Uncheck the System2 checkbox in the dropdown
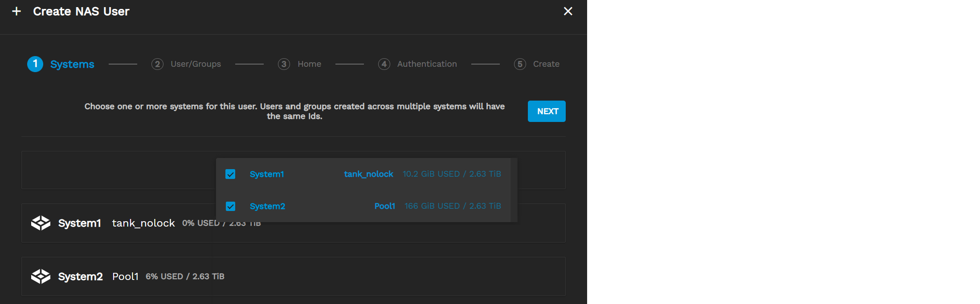The width and height of the screenshot is (980, 304). [x=230, y=206]
